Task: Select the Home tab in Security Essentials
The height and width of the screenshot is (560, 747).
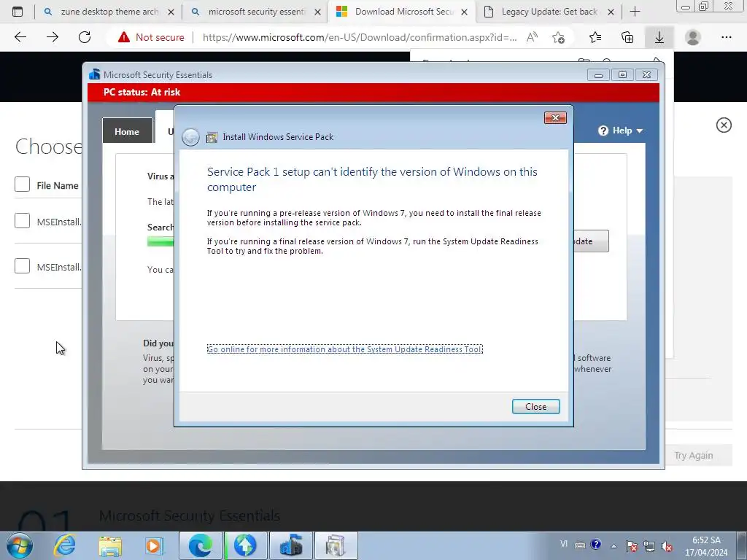Action: tap(127, 131)
